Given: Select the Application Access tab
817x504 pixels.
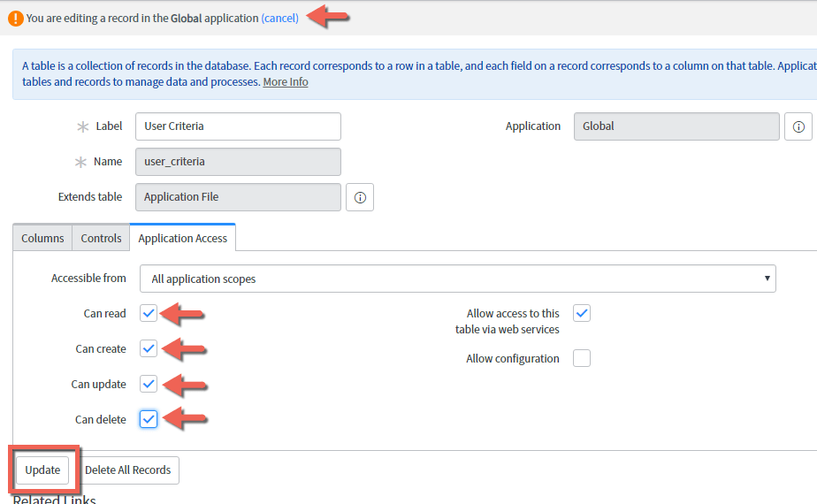Looking at the screenshot, I should pyautogui.click(x=182, y=238).
